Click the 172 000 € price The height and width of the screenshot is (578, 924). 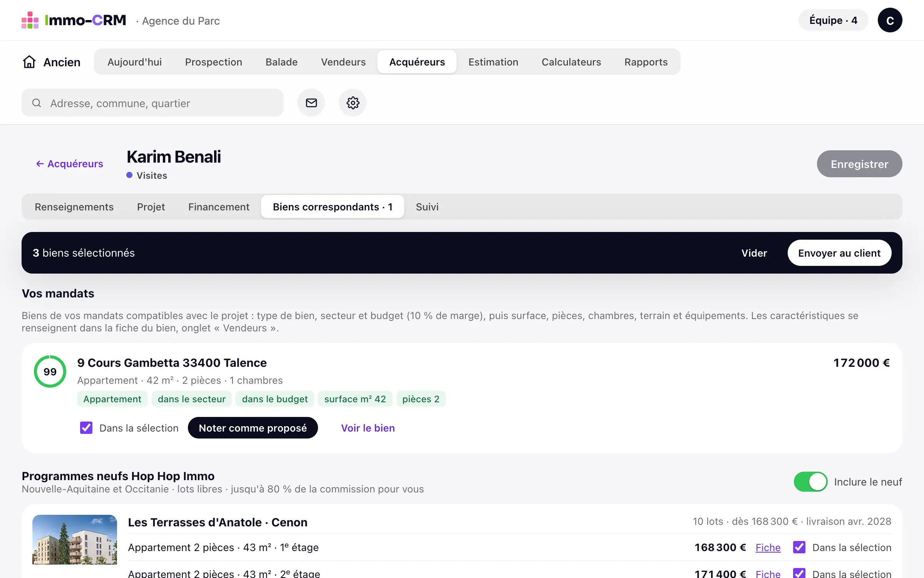862,363
